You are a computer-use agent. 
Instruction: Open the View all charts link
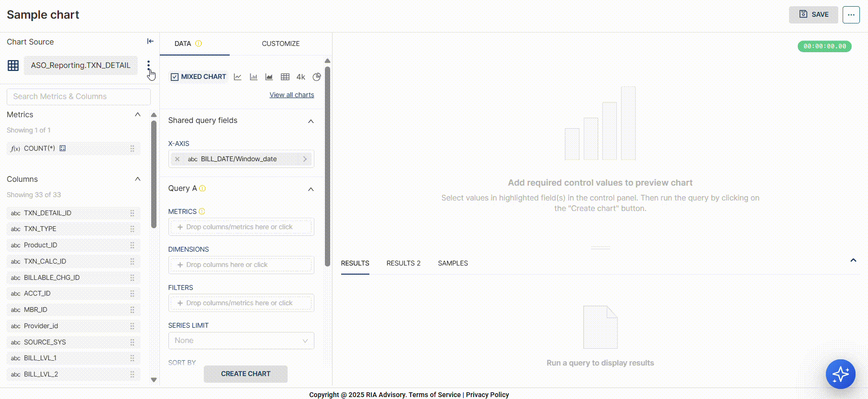pos(292,95)
